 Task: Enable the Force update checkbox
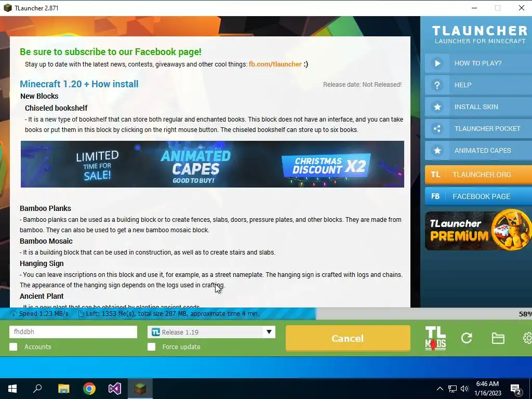pyautogui.click(x=152, y=347)
